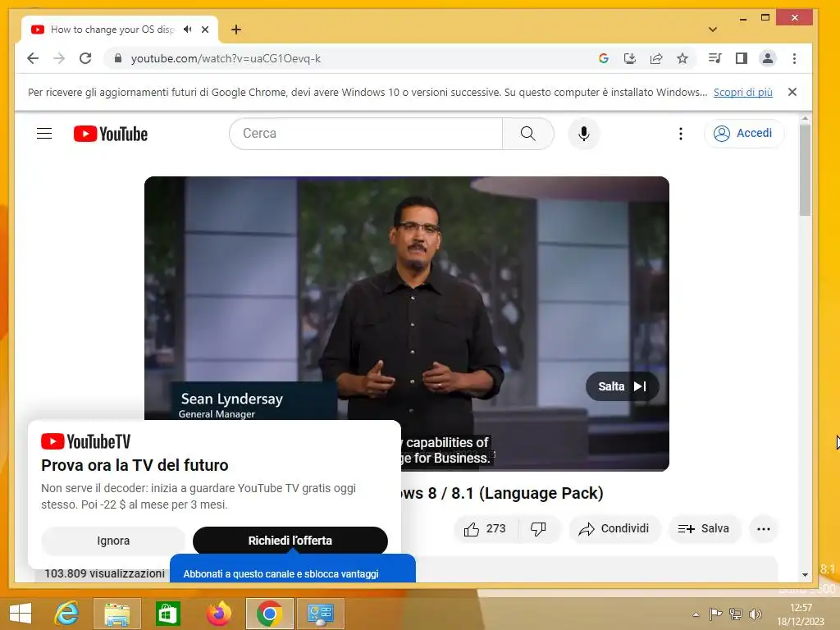The image size is (840, 630).
Task: Open Chrome media controls icon
Action: 714,58
